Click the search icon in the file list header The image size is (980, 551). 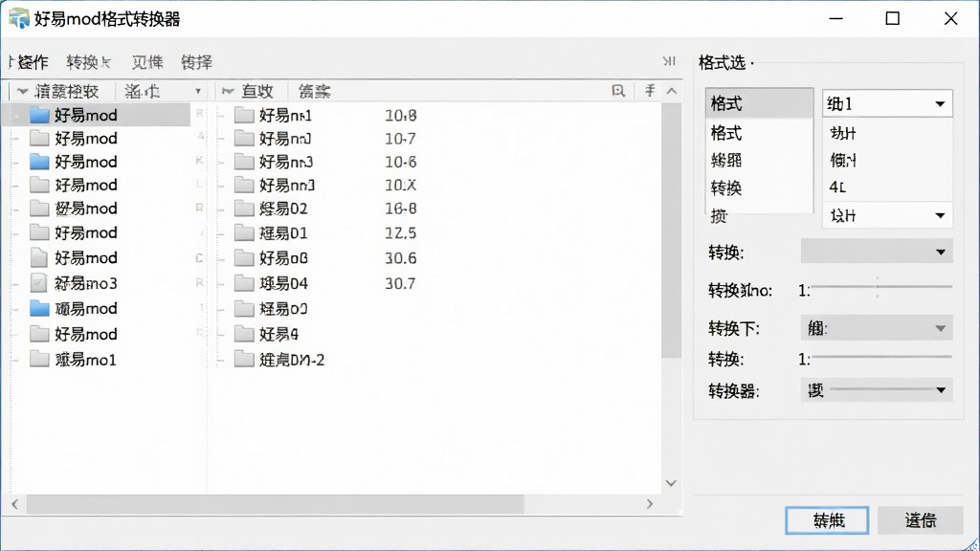[x=618, y=91]
